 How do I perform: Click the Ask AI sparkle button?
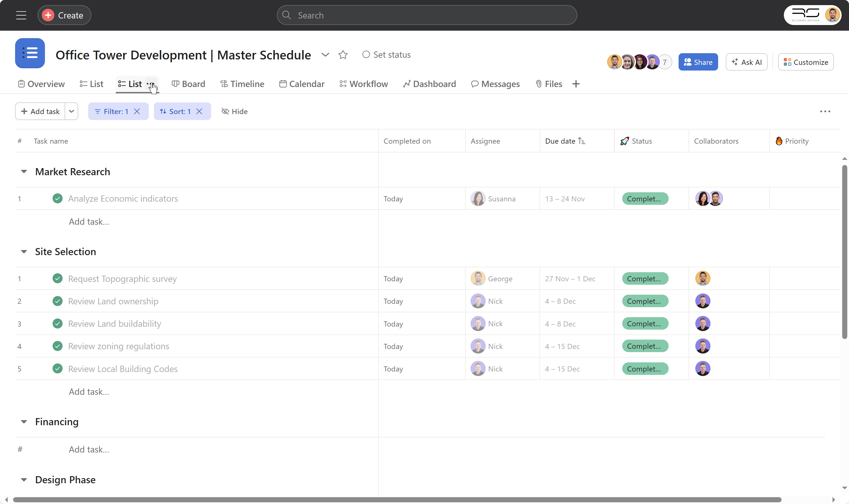(x=746, y=62)
